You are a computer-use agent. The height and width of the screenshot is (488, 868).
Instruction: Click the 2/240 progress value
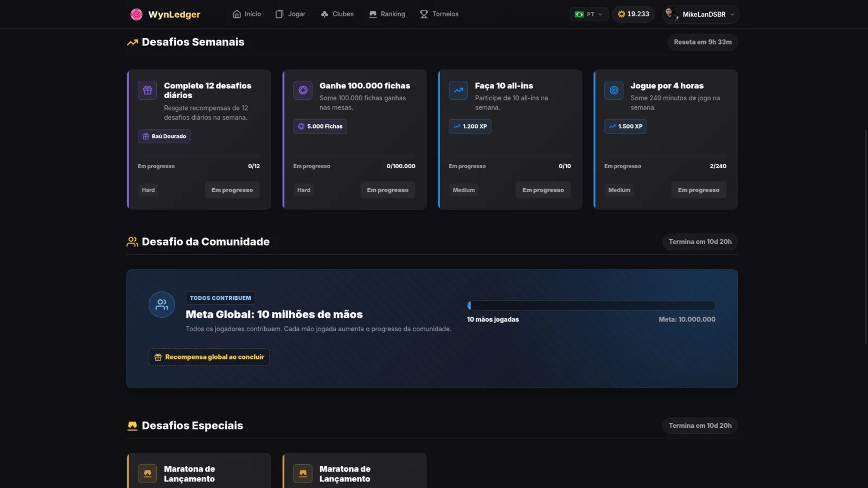click(x=718, y=166)
